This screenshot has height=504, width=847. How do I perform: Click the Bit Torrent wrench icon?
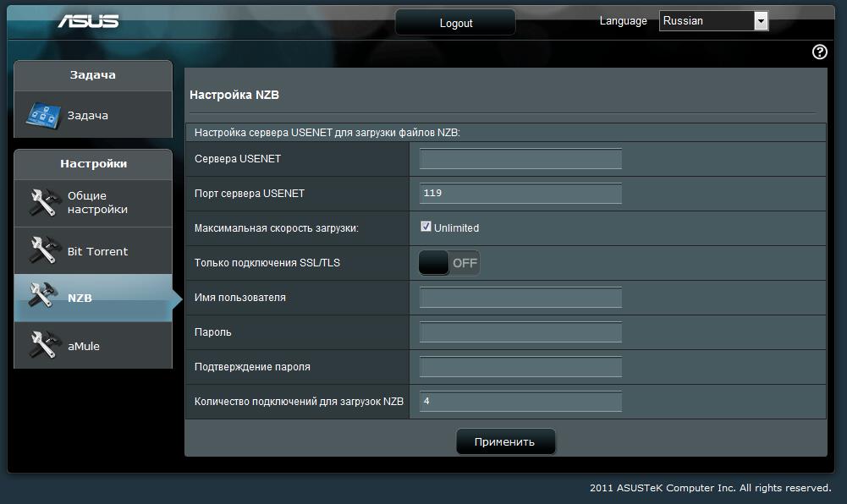(x=44, y=250)
